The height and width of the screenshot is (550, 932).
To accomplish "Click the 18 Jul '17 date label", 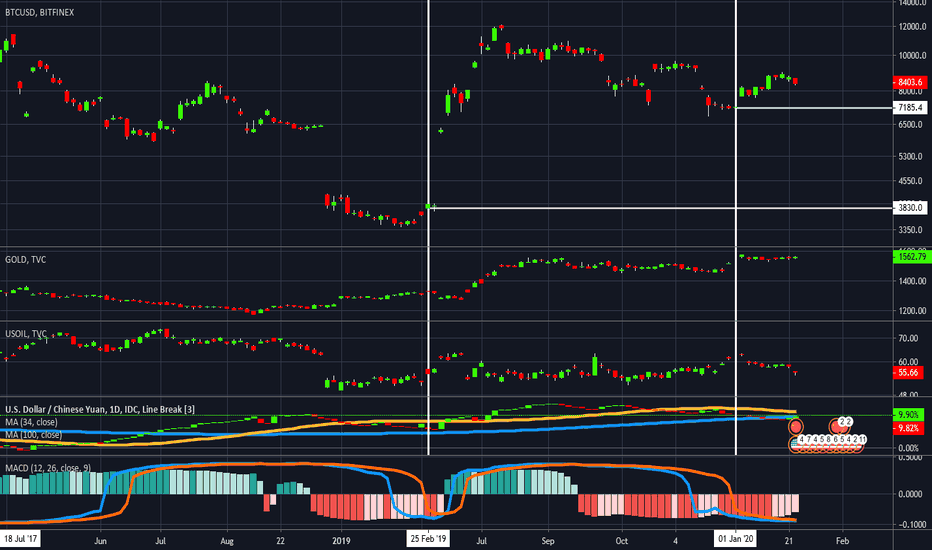I will coord(20,539).
